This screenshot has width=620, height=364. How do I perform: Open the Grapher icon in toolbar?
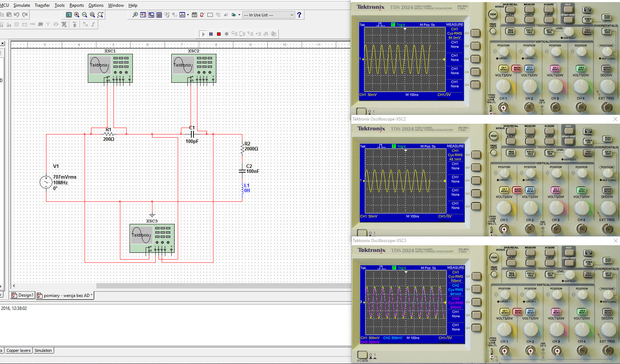182,15
